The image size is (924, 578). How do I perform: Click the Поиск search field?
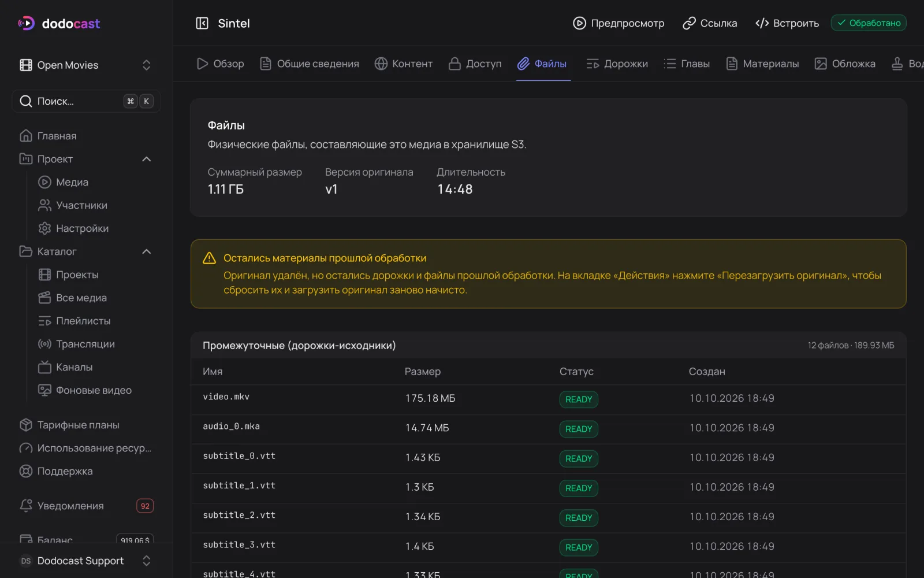click(86, 101)
